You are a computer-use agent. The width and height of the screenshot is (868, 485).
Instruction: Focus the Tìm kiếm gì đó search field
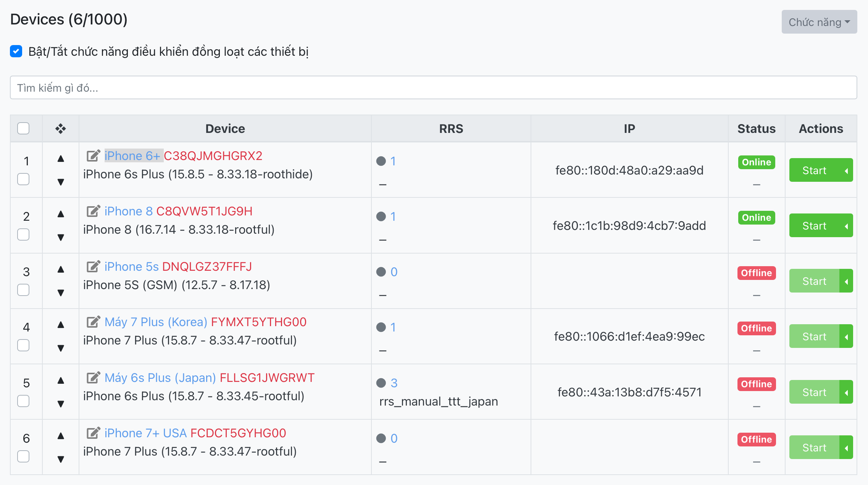coord(434,87)
